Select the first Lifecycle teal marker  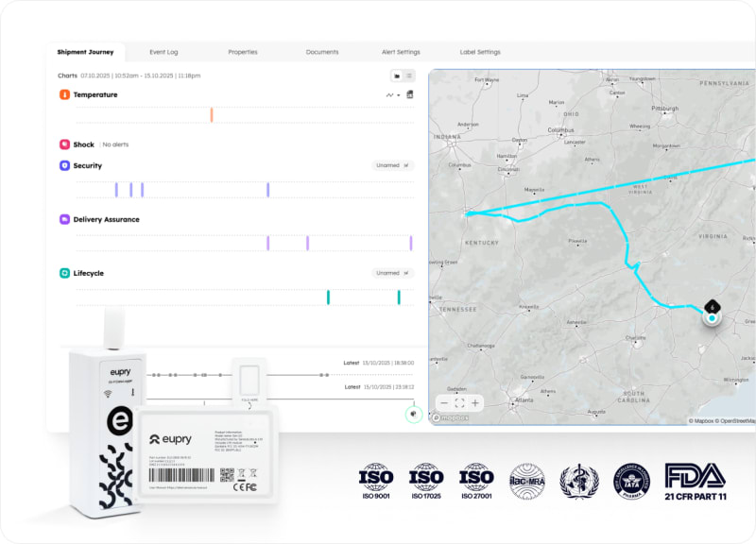328,297
